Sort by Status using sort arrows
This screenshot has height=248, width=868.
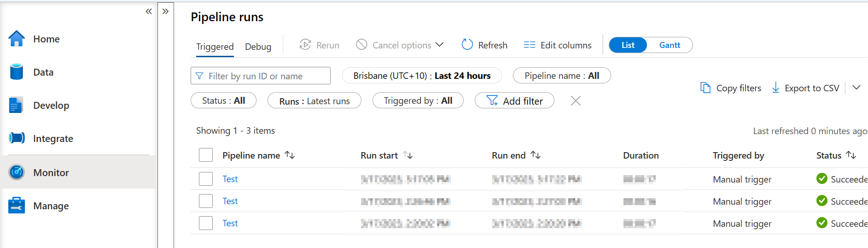tap(851, 155)
